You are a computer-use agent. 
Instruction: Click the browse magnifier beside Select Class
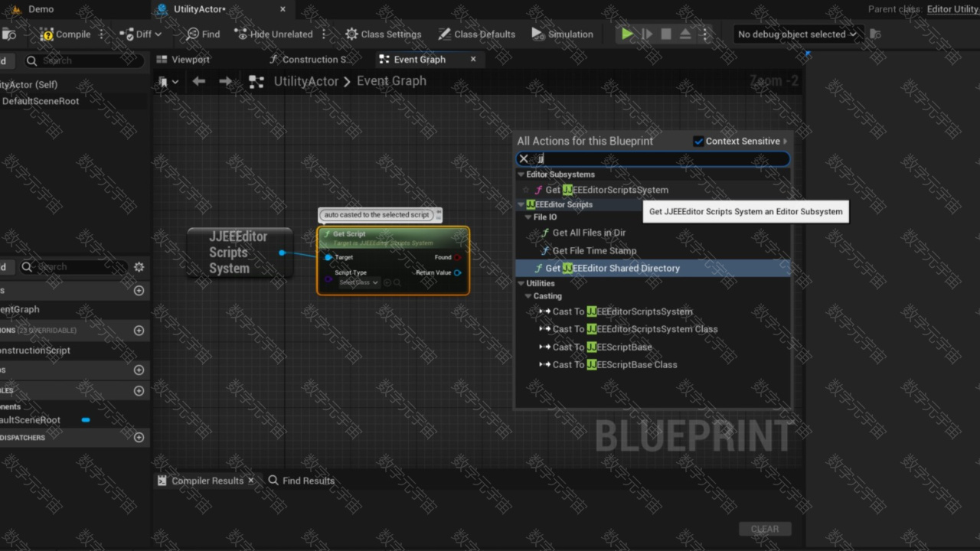tap(397, 282)
